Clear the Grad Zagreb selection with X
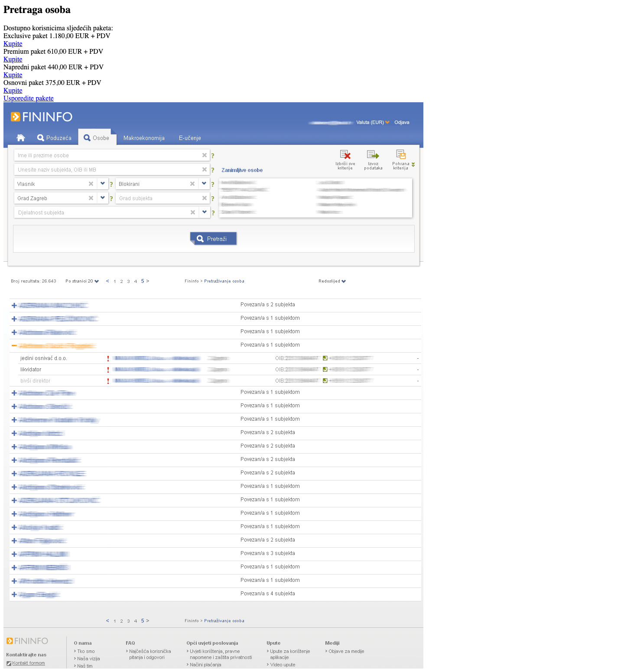Screen dimensions: 624x672 (91, 198)
